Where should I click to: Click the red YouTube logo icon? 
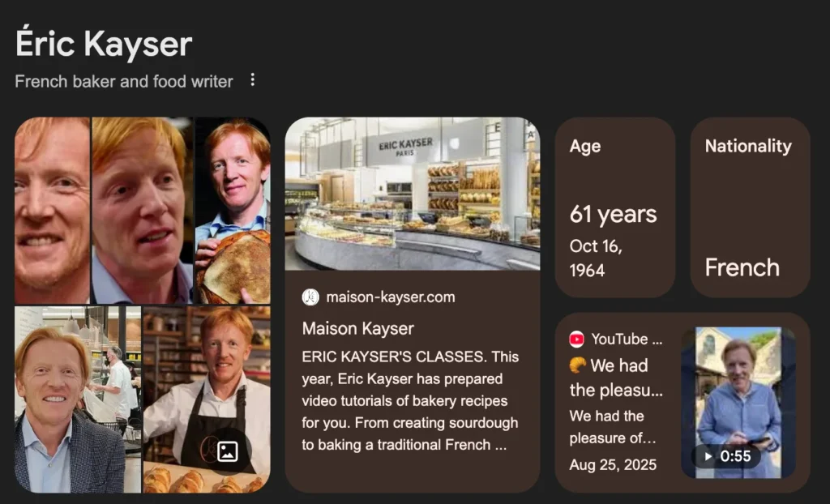coord(577,339)
